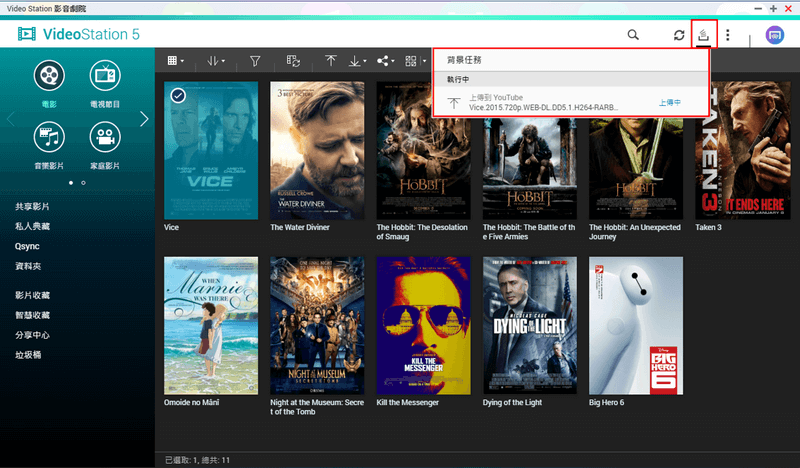This screenshot has width=800, height=468.
Task: Close the Video Station window
Action: 788,9
